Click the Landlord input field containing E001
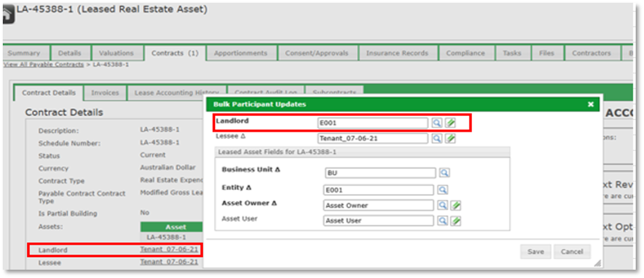The image size is (644, 278). coord(372,123)
